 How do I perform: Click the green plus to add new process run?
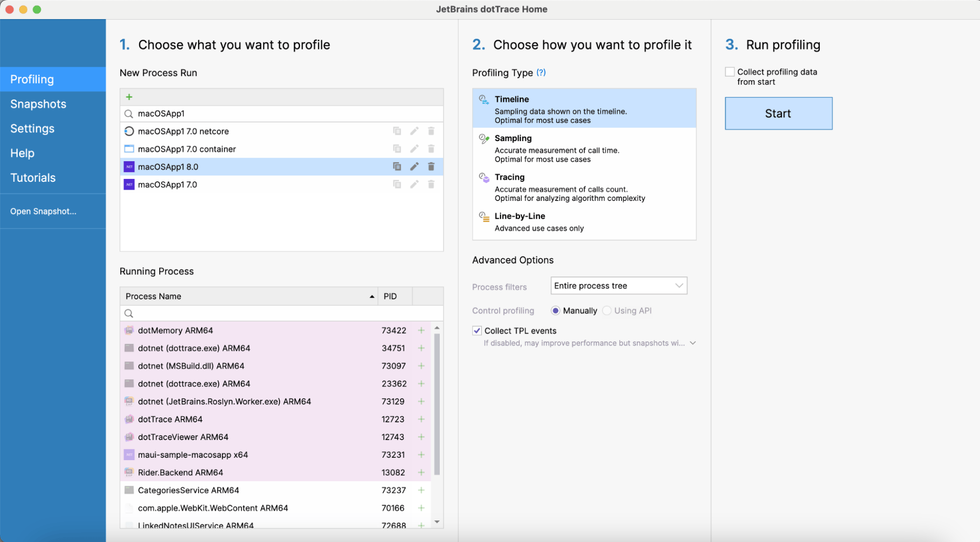(129, 97)
